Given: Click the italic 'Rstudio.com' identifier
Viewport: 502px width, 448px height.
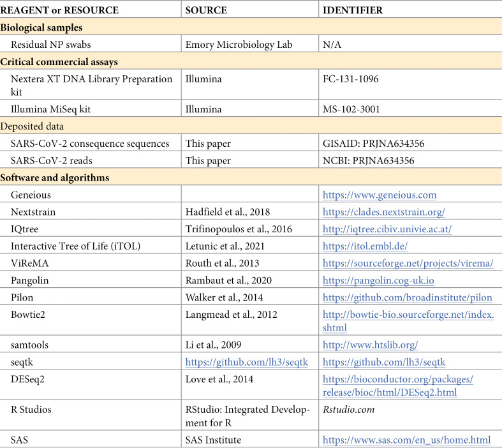Looking at the screenshot, I should point(349,409).
